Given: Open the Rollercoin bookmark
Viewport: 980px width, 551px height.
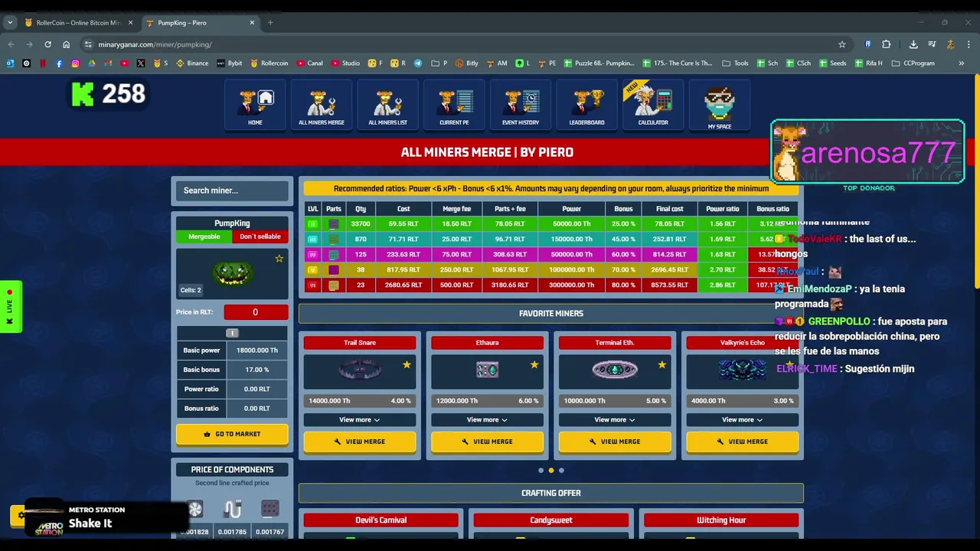Looking at the screenshot, I should (x=271, y=64).
